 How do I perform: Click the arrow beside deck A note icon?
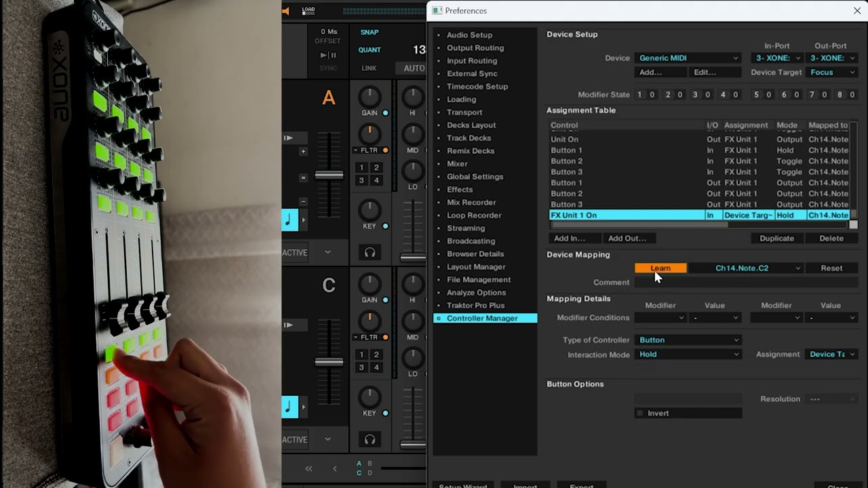pyautogui.click(x=303, y=220)
